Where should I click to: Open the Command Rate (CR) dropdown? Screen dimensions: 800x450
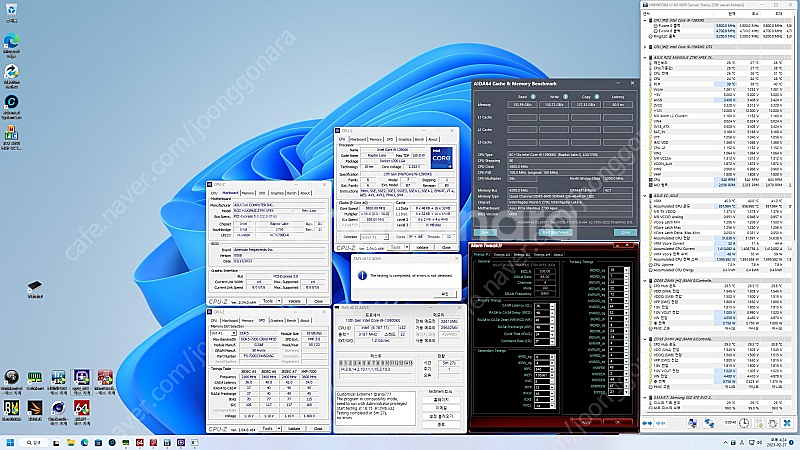[552, 341]
